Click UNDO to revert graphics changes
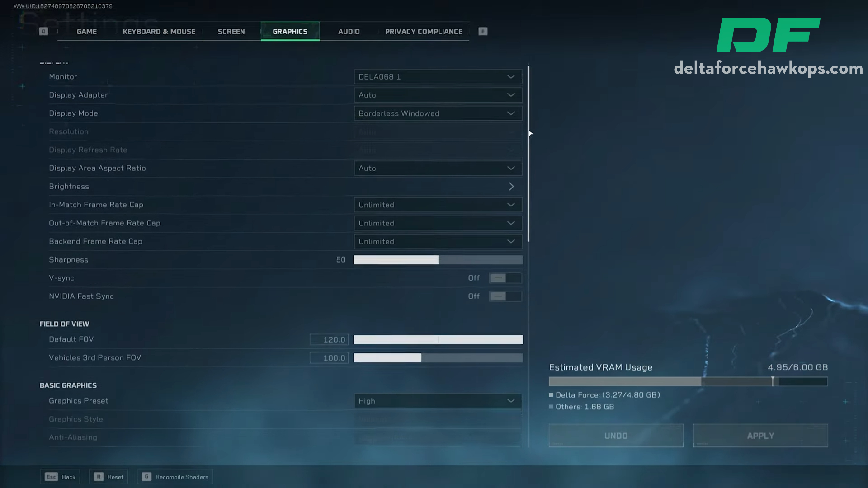Image resolution: width=868 pixels, height=488 pixels. pyautogui.click(x=617, y=436)
